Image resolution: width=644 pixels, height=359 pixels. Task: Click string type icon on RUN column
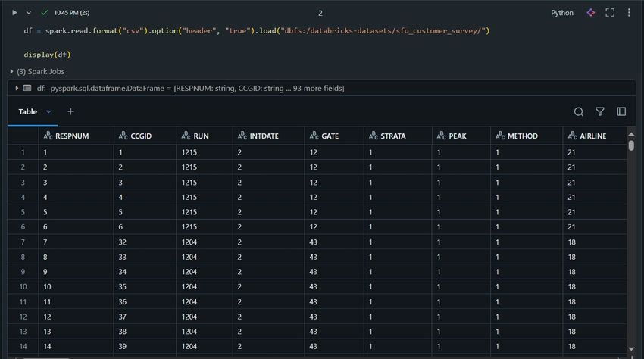(186, 136)
